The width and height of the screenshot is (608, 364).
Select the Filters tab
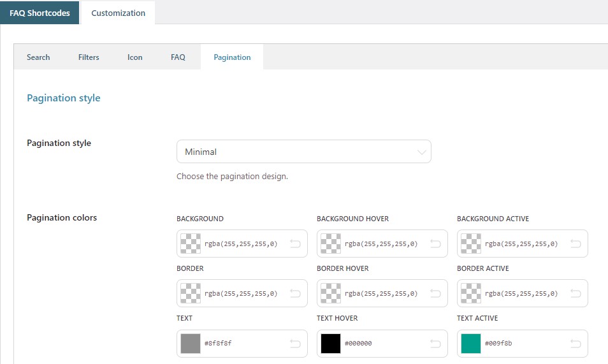(x=89, y=57)
